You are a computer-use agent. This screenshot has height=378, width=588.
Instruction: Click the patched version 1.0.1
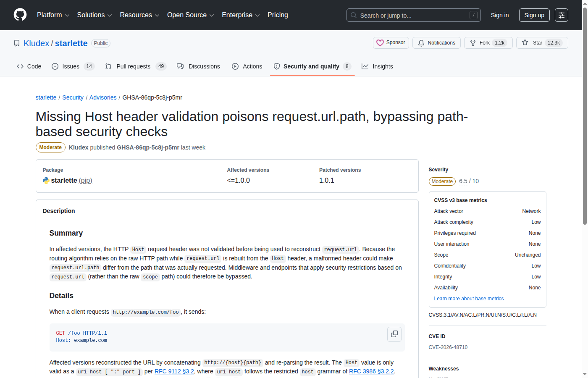tap(327, 181)
